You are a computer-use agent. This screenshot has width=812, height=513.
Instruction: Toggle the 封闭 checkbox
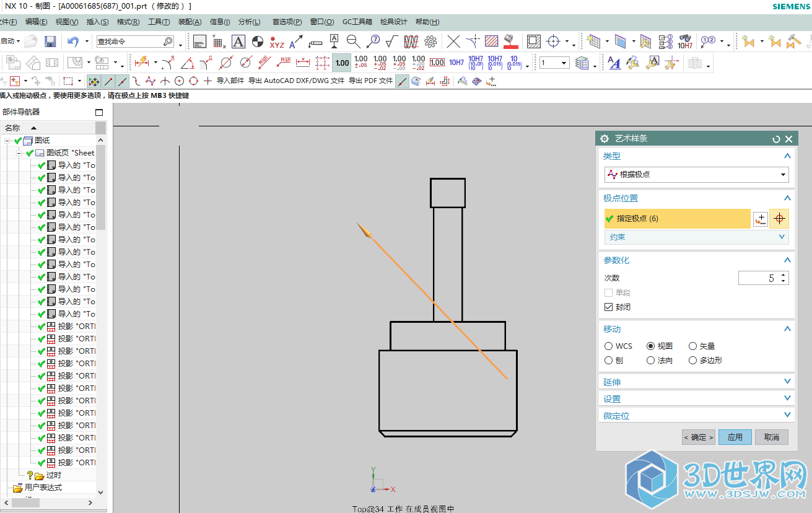click(x=608, y=307)
